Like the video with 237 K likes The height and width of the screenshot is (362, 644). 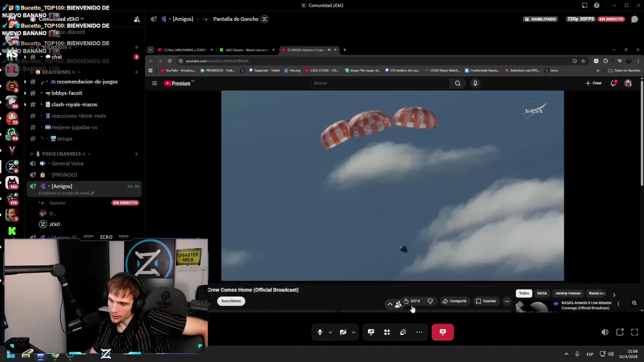pos(412,301)
